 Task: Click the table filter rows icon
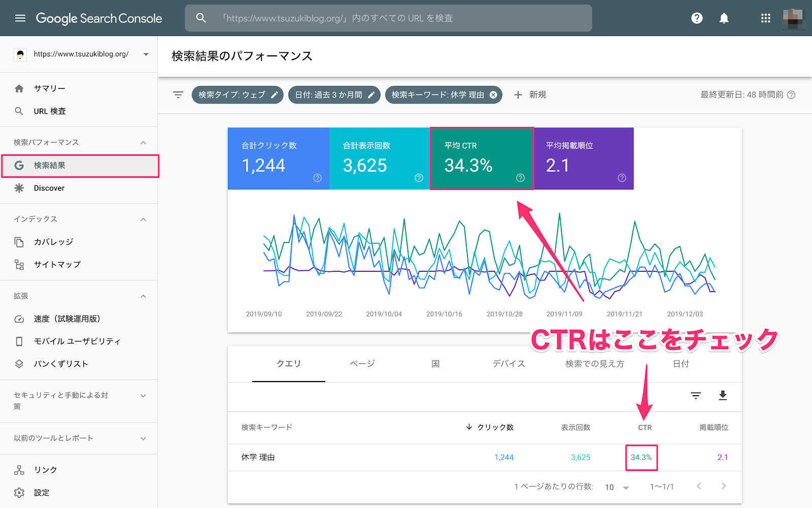[696, 396]
